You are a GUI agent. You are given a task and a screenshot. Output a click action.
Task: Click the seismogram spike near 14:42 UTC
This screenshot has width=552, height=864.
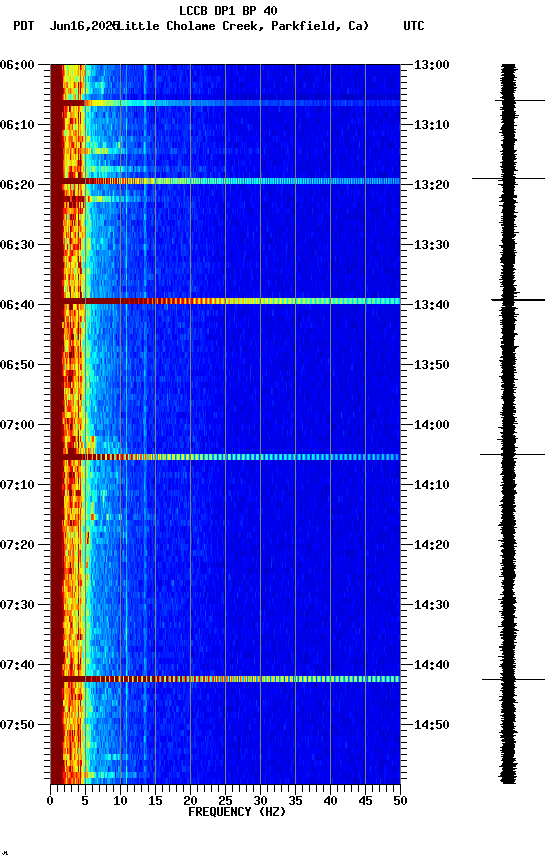coord(513,679)
